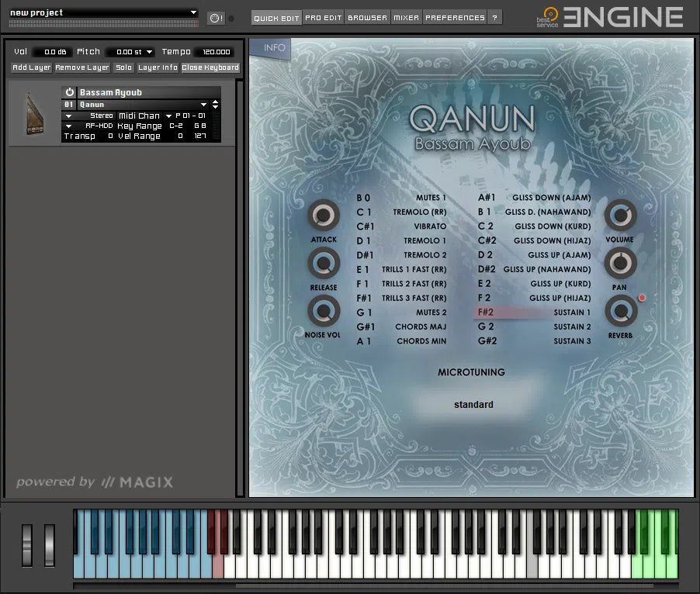Switch to the Pro Edit tab
The width and height of the screenshot is (700, 594).
point(323,18)
